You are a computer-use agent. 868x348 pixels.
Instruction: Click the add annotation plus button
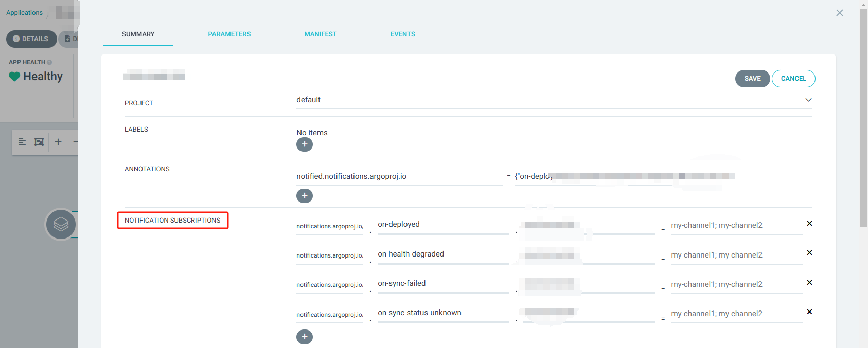click(304, 196)
